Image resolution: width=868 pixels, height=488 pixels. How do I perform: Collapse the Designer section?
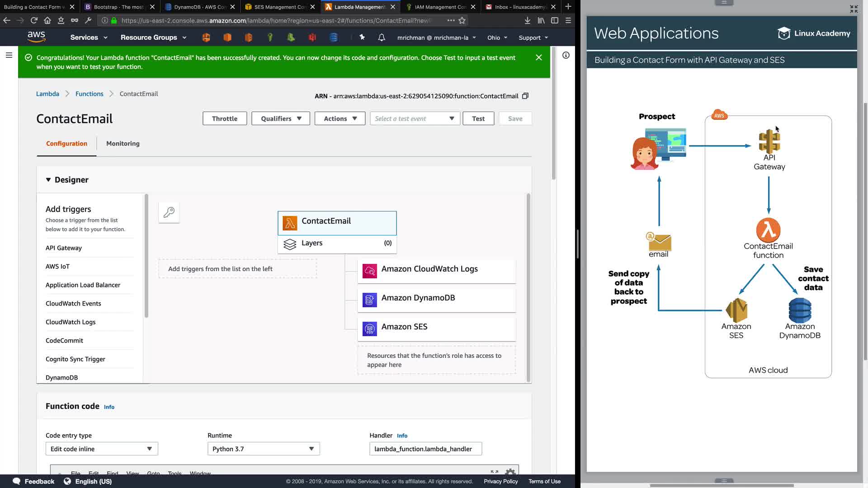pyautogui.click(x=48, y=180)
